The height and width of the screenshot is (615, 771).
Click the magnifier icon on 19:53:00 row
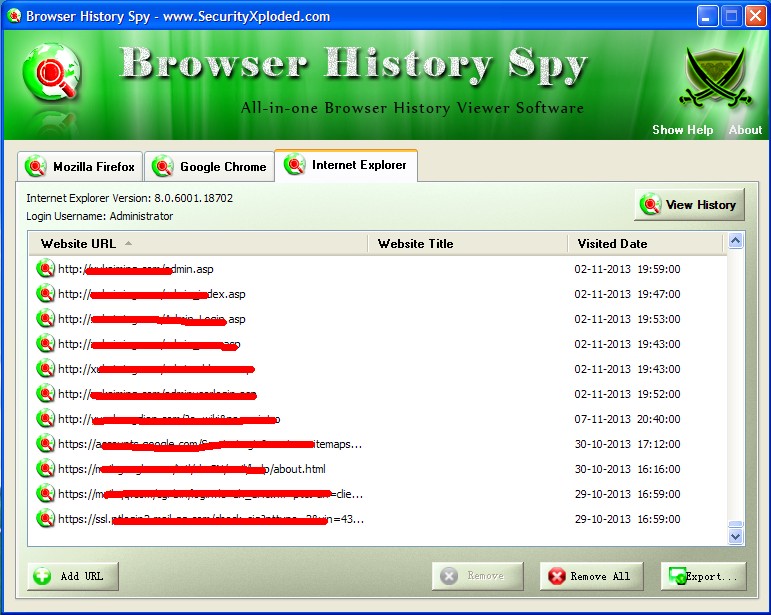tap(45, 319)
